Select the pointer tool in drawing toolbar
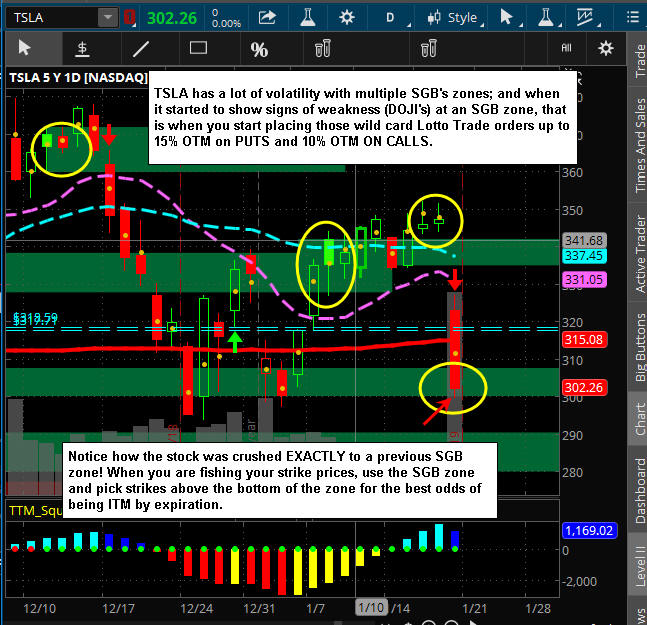This screenshot has width=647, height=625. pyautogui.click(x=24, y=48)
